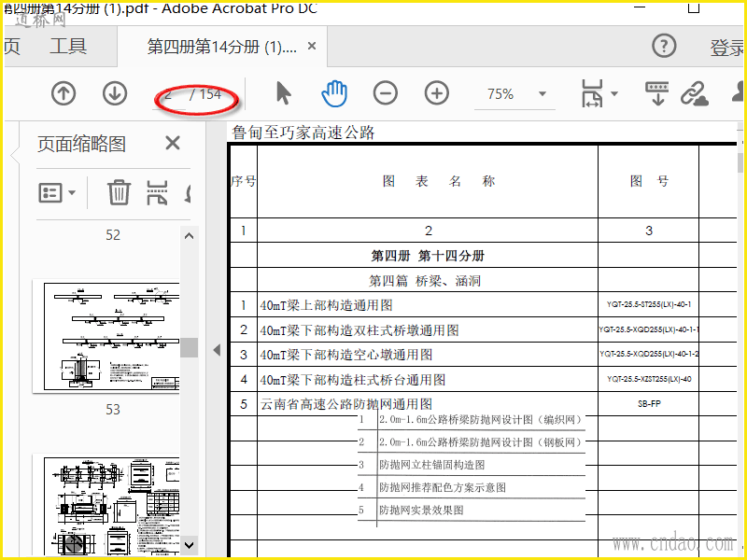Click the 图表名称 column header

pos(439,181)
